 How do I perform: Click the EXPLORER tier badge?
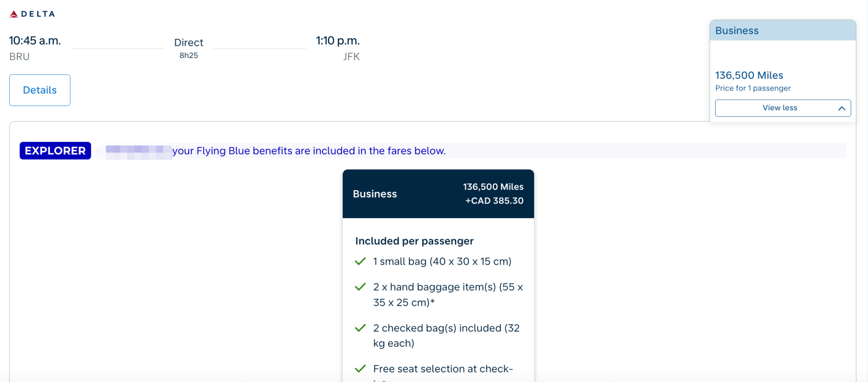[x=55, y=151]
